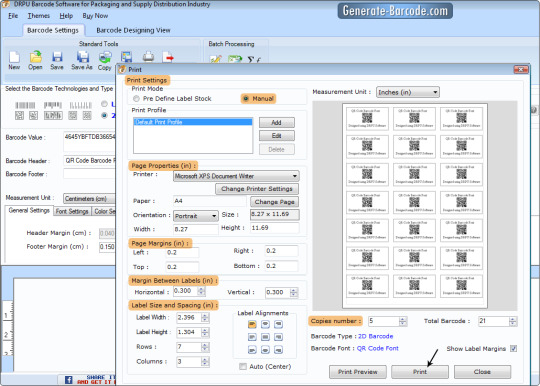Select the linear barcode radio option
The width and height of the screenshot is (540, 386).
tap(104, 104)
